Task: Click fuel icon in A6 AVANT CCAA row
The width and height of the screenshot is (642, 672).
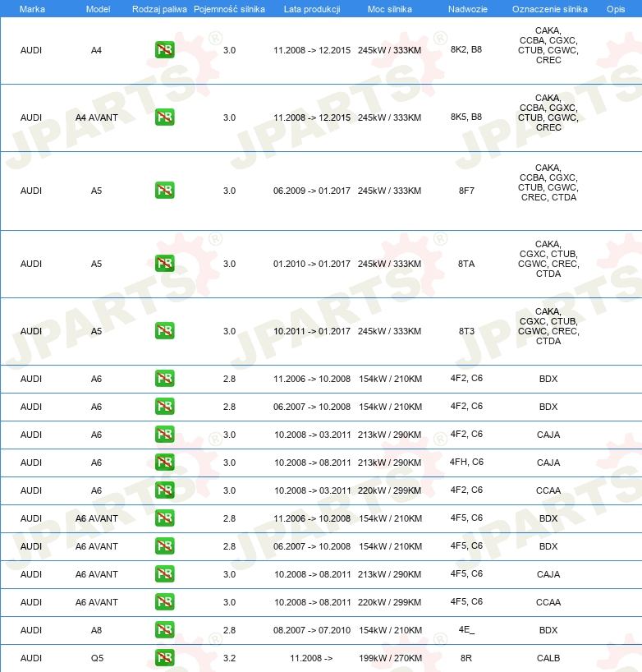Action: [164, 601]
